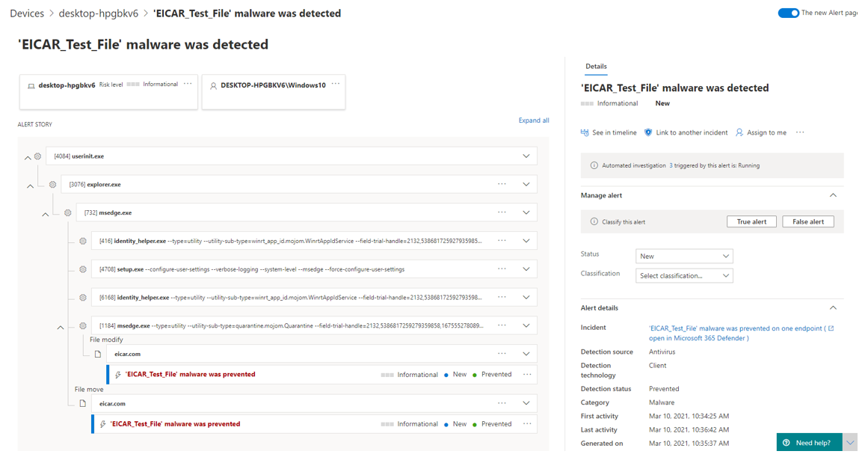
Task: Expand details of File move eicar.com row
Action: (526, 403)
